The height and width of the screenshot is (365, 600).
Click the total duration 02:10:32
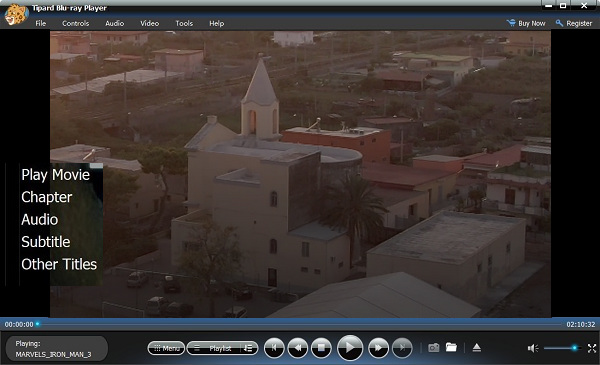click(581, 324)
